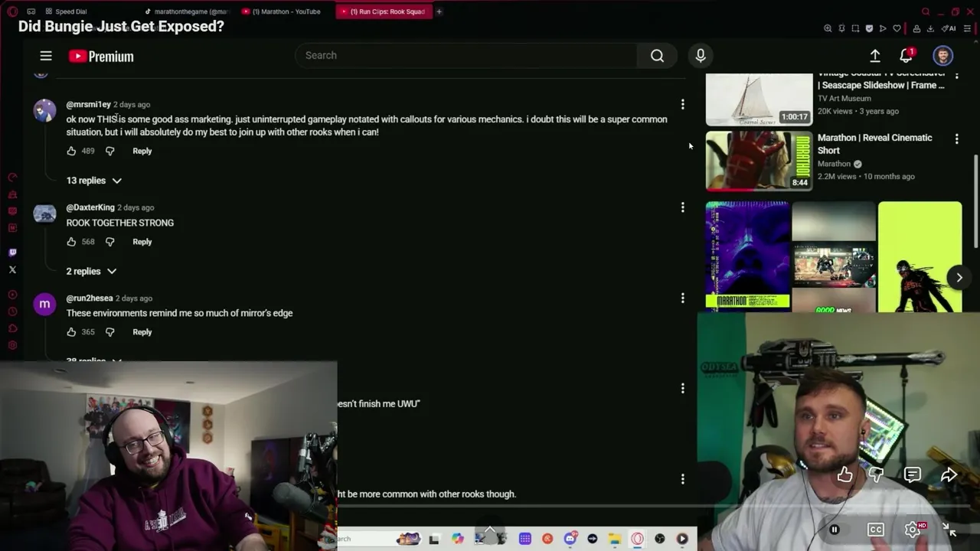
Task: Open the YouTube notifications bell
Action: (906, 55)
